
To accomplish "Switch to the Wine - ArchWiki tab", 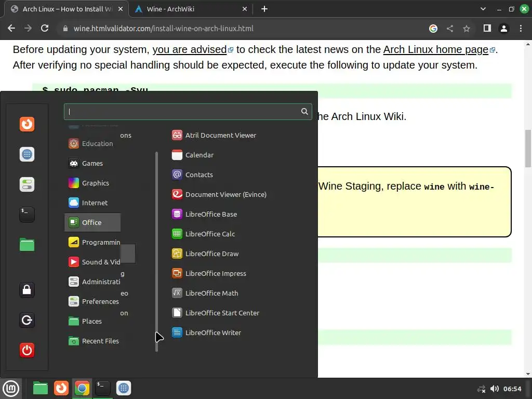I will click(x=191, y=9).
